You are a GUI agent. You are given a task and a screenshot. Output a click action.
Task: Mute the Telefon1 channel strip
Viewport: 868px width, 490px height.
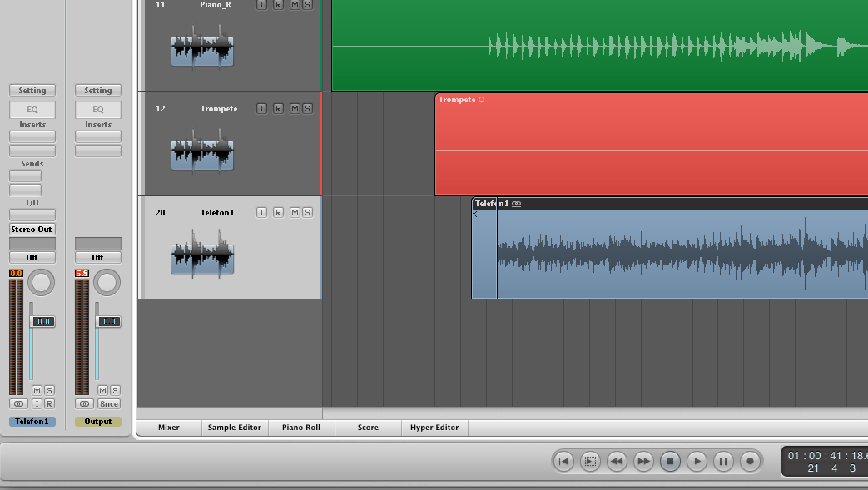[37, 391]
